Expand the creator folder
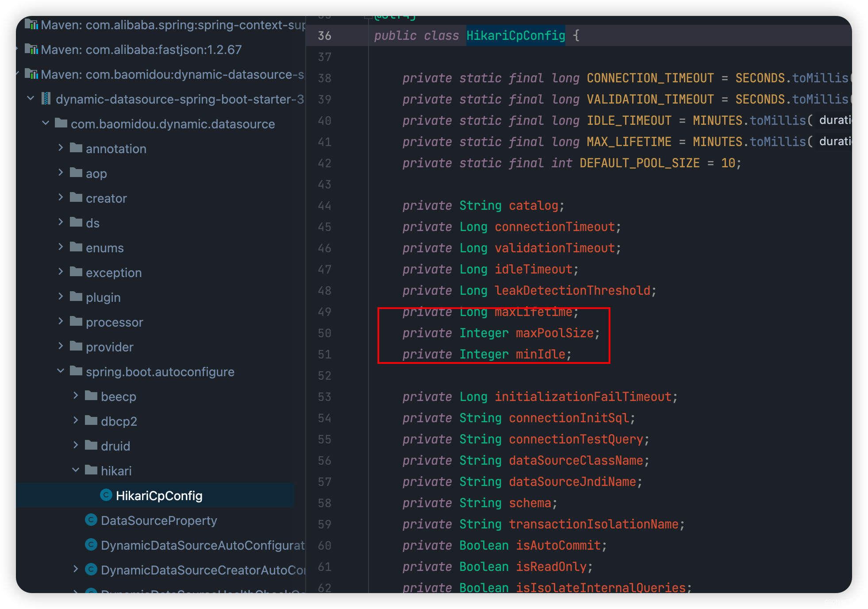Screen dimensions: 868x609 (x=61, y=197)
